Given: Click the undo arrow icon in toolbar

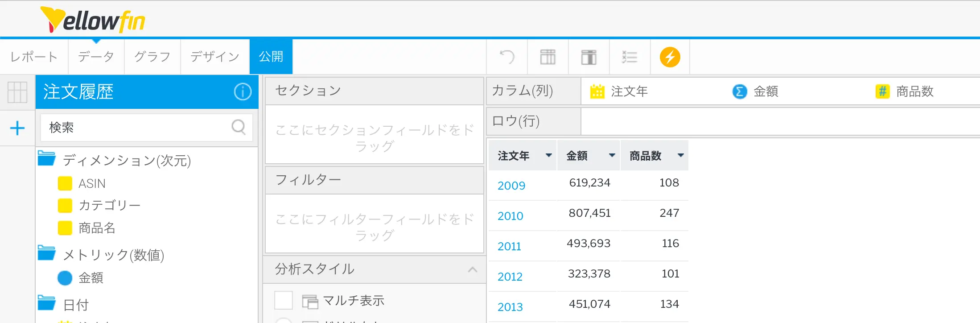Looking at the screenshot, I should pyautogui.click(x=507, y=57).
